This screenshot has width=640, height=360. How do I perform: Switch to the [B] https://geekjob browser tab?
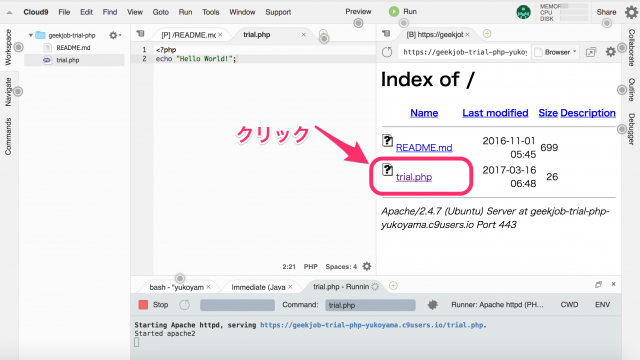[x=434, y=35]
